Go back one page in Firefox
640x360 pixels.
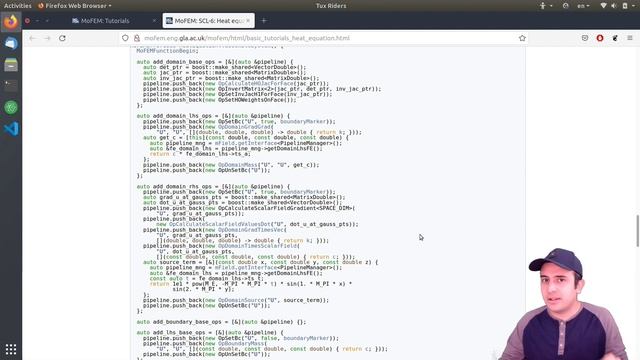tap(33, 38)
